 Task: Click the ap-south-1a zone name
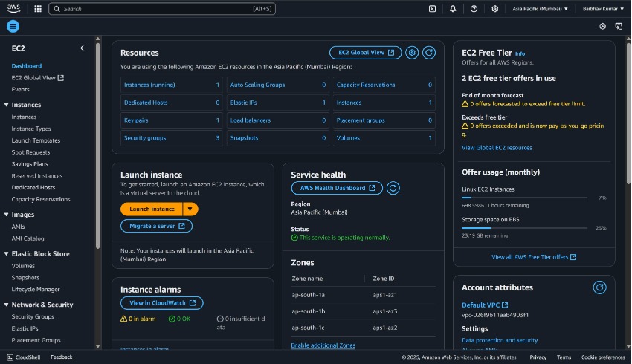[x=309, y=295]
